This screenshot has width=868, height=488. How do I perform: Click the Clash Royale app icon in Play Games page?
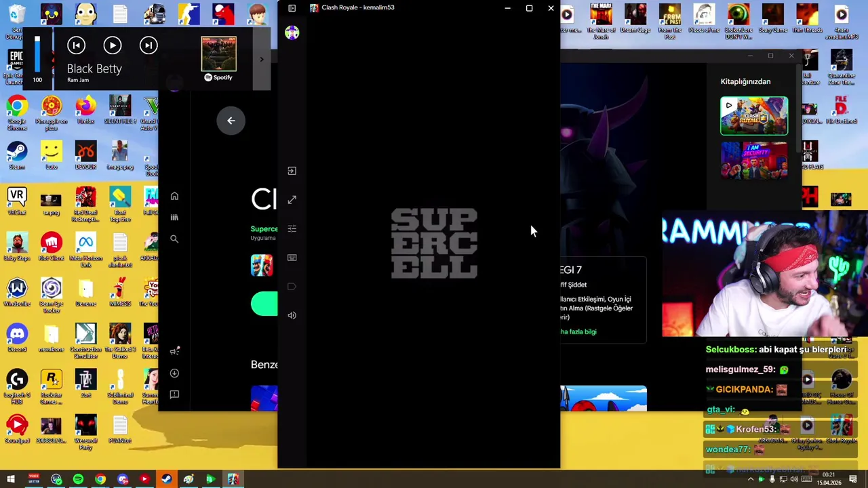click(262, 265)
